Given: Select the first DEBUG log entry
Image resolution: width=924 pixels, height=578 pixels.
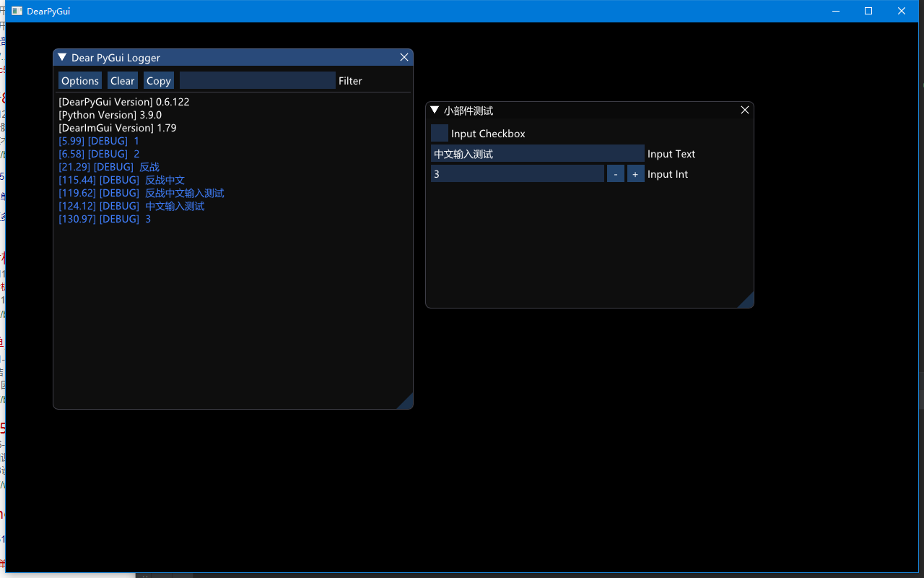Looking at the screenshot, I should click(x=97, y=140).
